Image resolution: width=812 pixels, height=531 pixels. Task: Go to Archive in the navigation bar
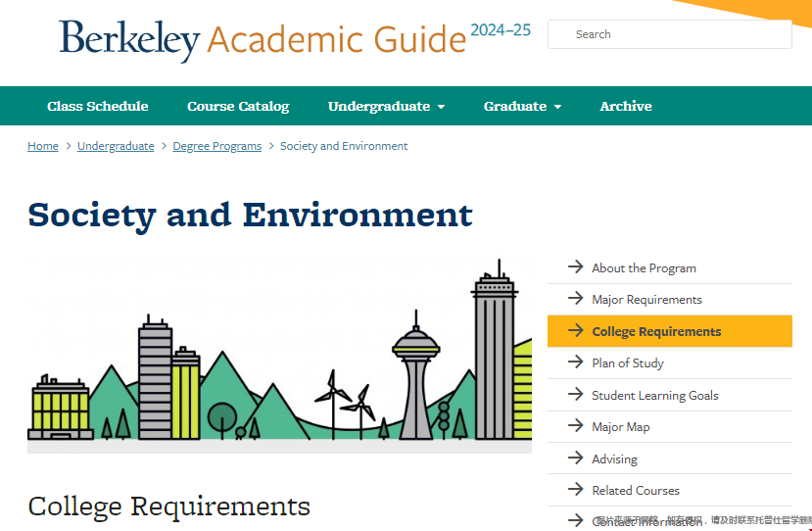[x=626, y=106]
